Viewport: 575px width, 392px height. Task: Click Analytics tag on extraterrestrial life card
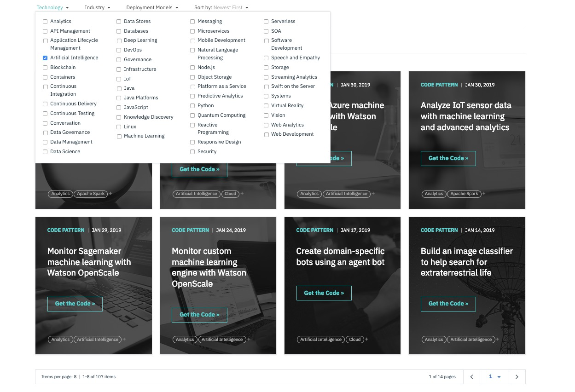point(434,340)
